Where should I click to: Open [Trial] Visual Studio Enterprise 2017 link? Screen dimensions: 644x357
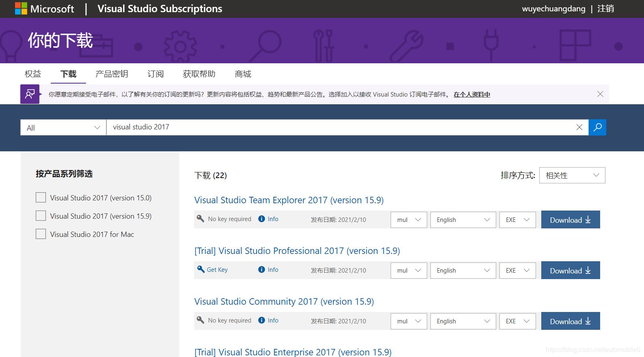tap(293, 352)
